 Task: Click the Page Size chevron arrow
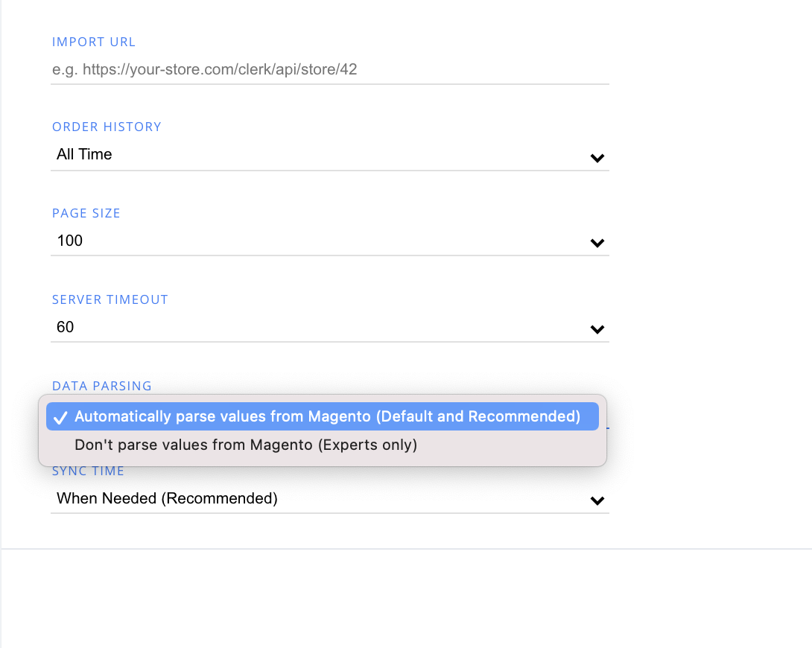pyautogui.click(x=597, y=243)
